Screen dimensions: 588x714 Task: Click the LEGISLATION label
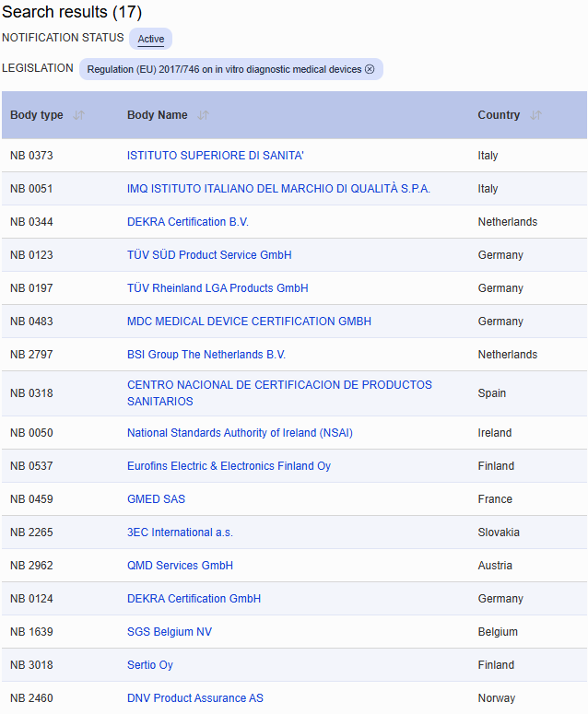[38, 68]
